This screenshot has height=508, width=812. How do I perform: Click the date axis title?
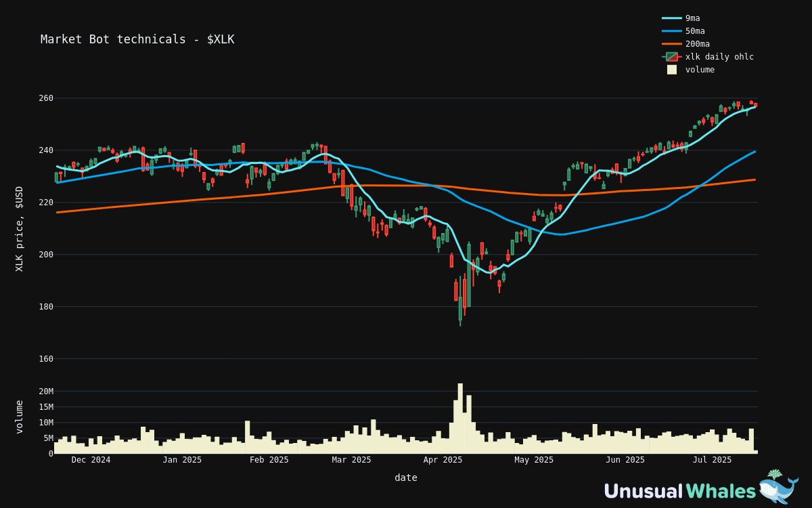pos(406,478)
